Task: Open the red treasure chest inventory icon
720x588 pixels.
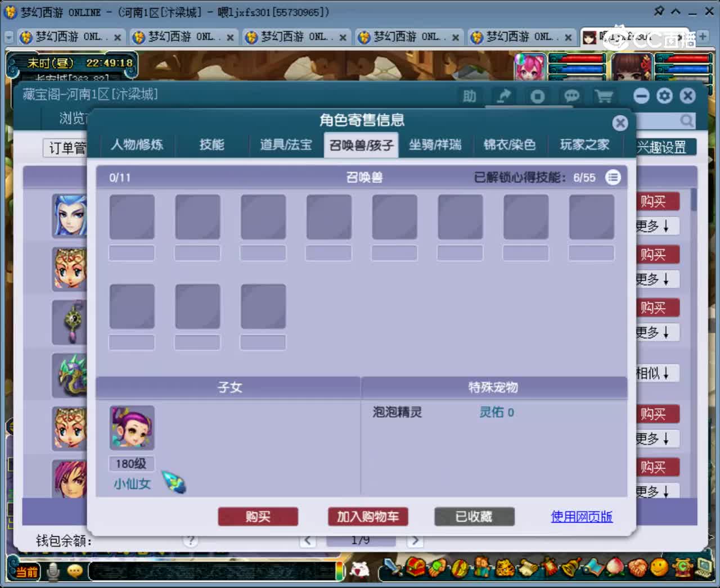Action: [x=416, y=567]
